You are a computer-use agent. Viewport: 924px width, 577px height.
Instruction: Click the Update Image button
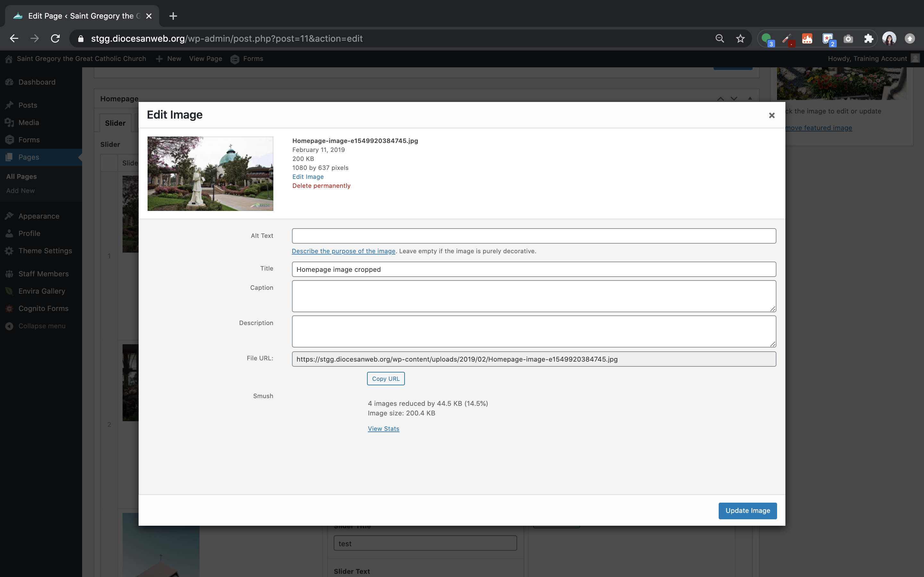(747, 511)
